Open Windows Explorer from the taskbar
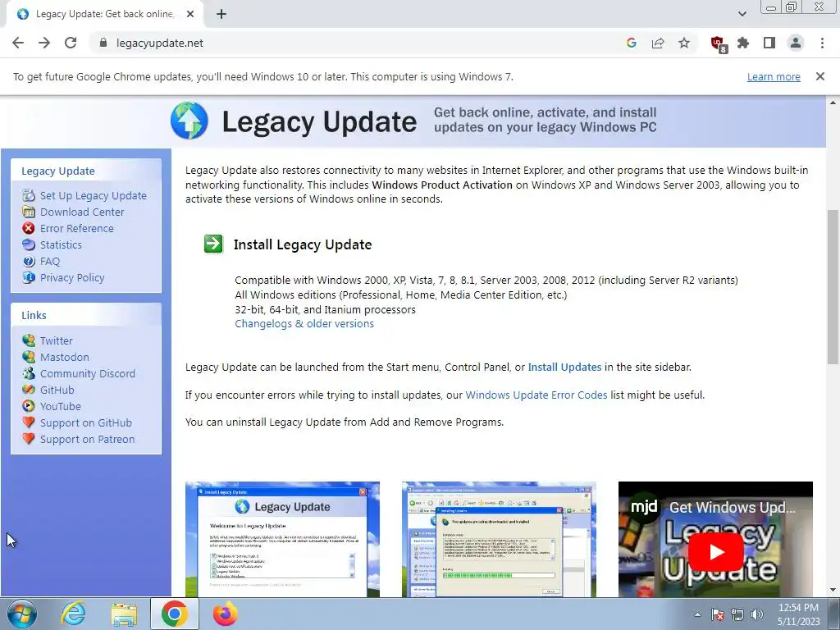The image size is (840, 630). click(124, 614)
